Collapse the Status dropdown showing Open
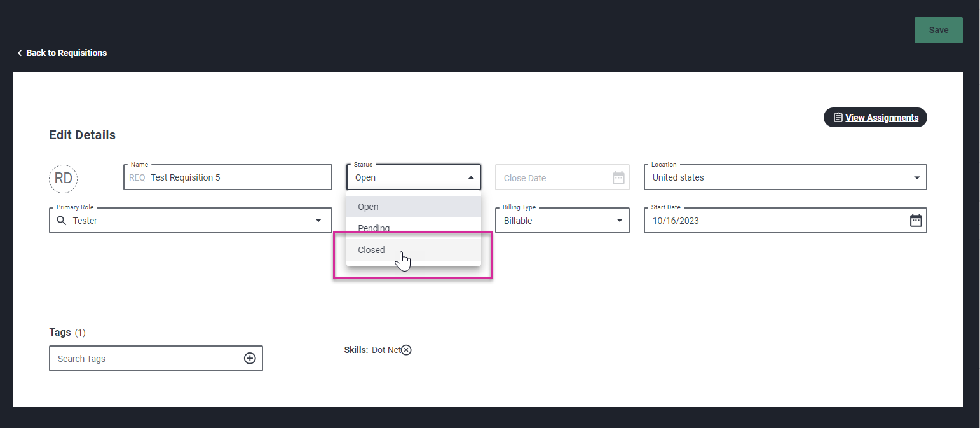 pyautogui.click(x=413, y=177)
